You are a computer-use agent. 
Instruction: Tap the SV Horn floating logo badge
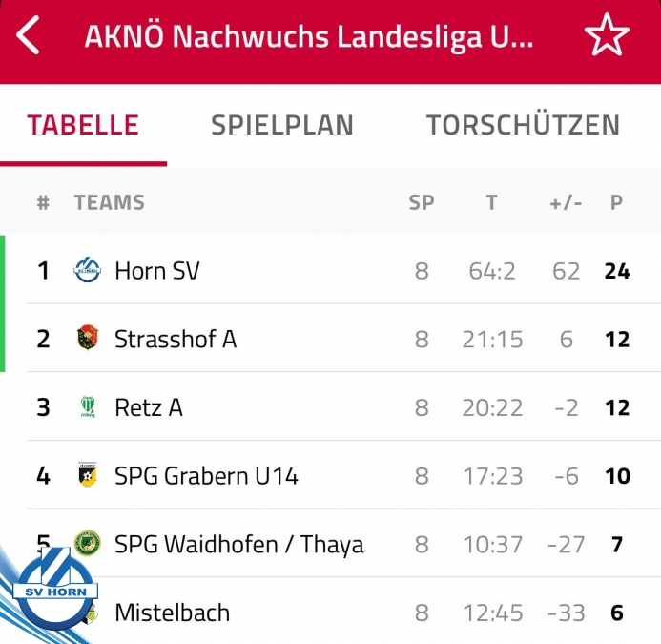pos(55,592)
